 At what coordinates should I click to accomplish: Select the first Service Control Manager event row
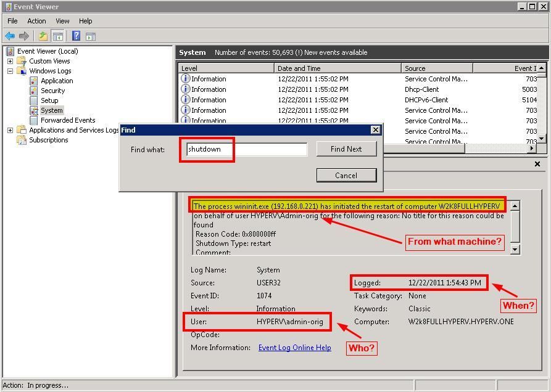tap(358, 79)
